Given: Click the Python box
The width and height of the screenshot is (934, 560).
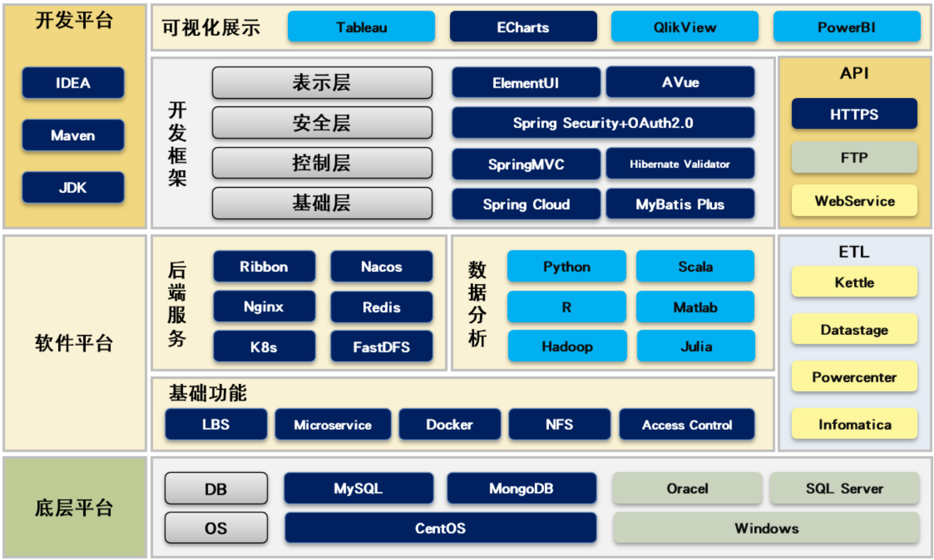Looking at the screenshot, I should (x=567, y=266).
